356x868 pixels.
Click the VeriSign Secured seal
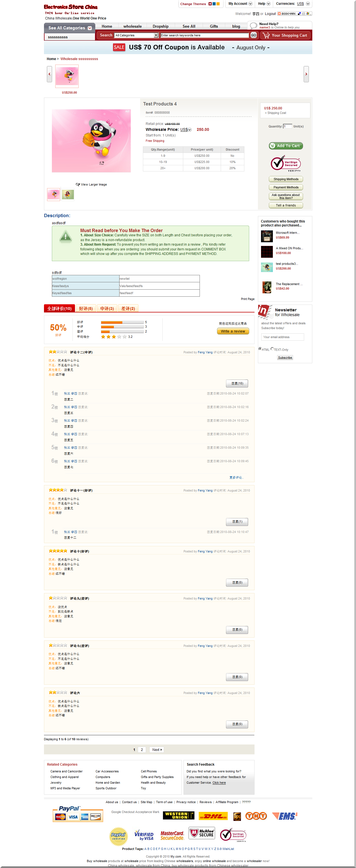(x=286, y=164)
